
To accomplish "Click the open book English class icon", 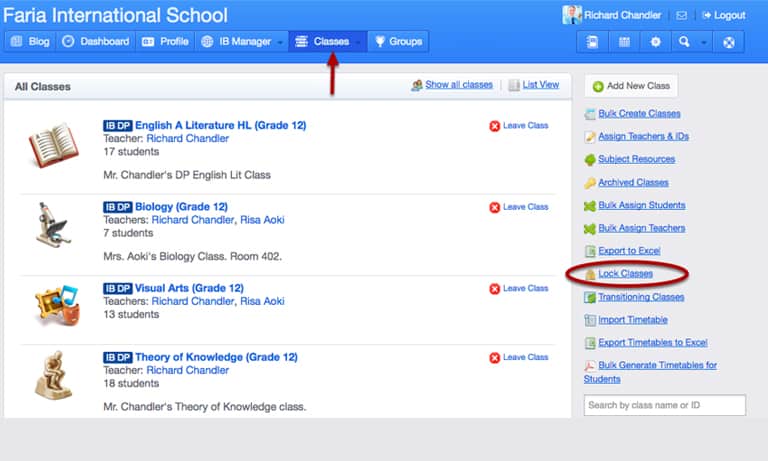I will pyautogui.click(x=53, y=145).
